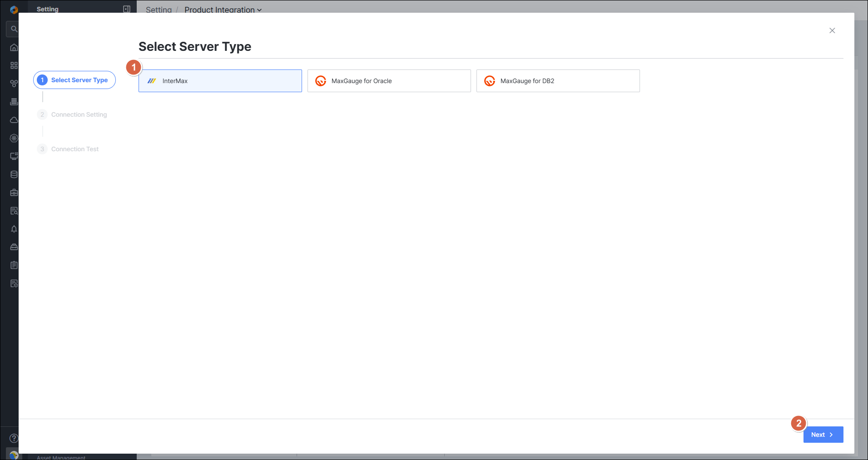Select the InterMax server type card
This screenshot has height=460, width=868.
click(220, 81)
